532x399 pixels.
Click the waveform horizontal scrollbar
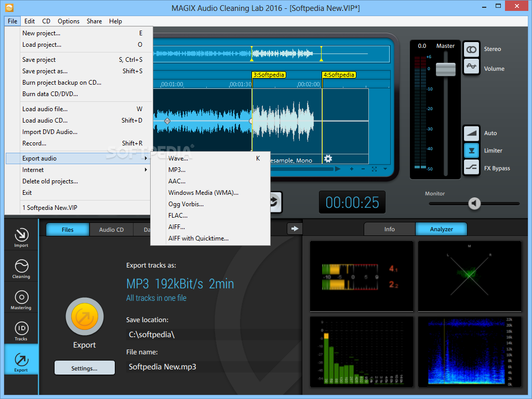click(302, 169)
